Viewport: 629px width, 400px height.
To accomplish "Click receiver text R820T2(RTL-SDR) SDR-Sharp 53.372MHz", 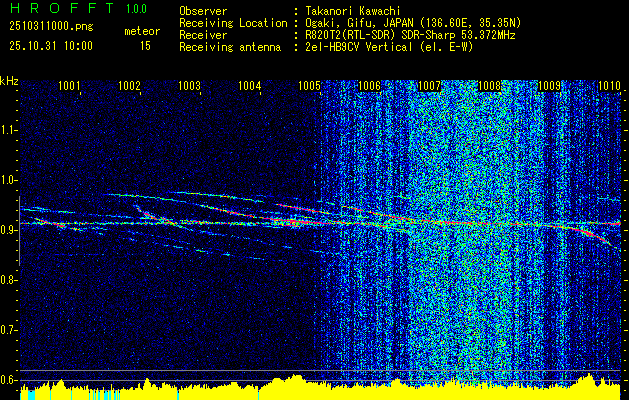I will pyautogui.click(x=410, y=35).
